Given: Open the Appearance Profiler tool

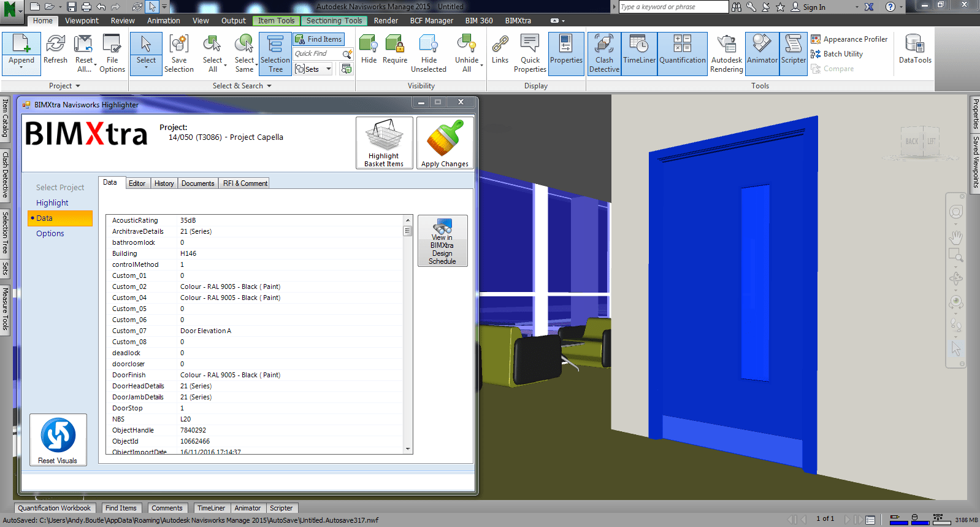Looking at the screenshot, I should (x=849, y=39).
